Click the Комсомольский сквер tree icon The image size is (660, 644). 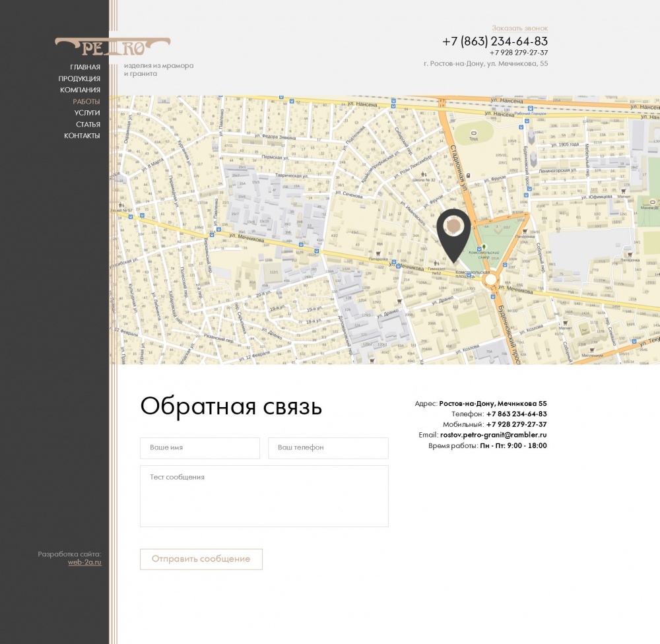[484, 247]
